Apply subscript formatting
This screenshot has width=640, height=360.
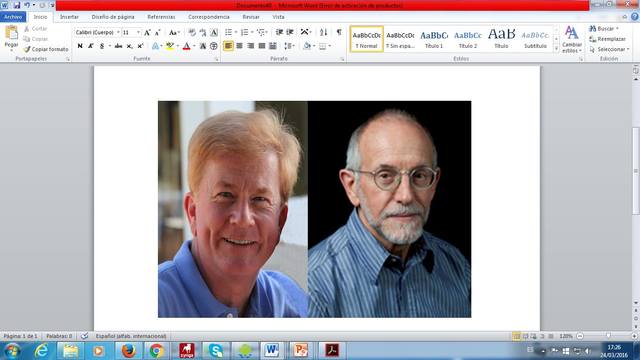129,46
